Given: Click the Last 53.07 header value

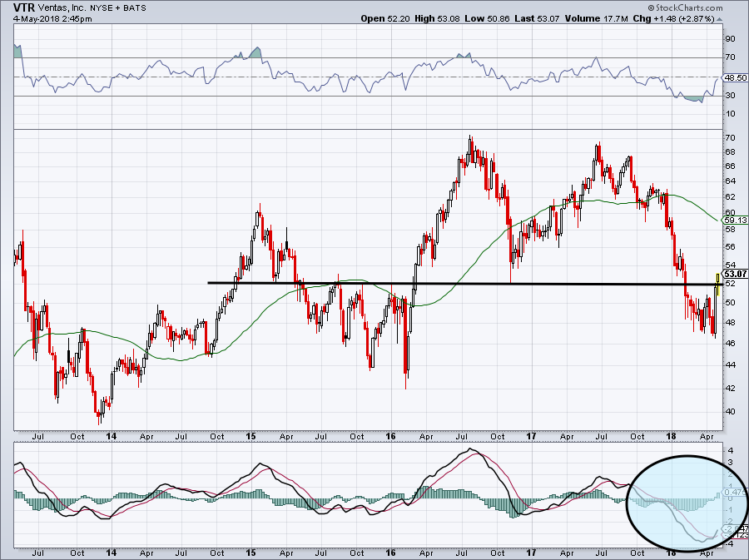Looking at the screenshot, I should point(537,18).
